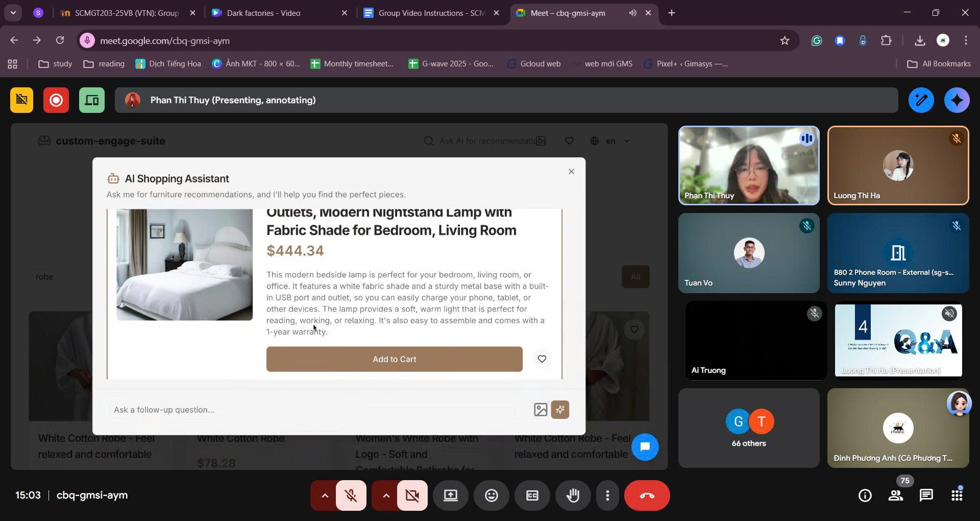
Task: Expand audio settings arrow beside microphone
Action: 324,495
